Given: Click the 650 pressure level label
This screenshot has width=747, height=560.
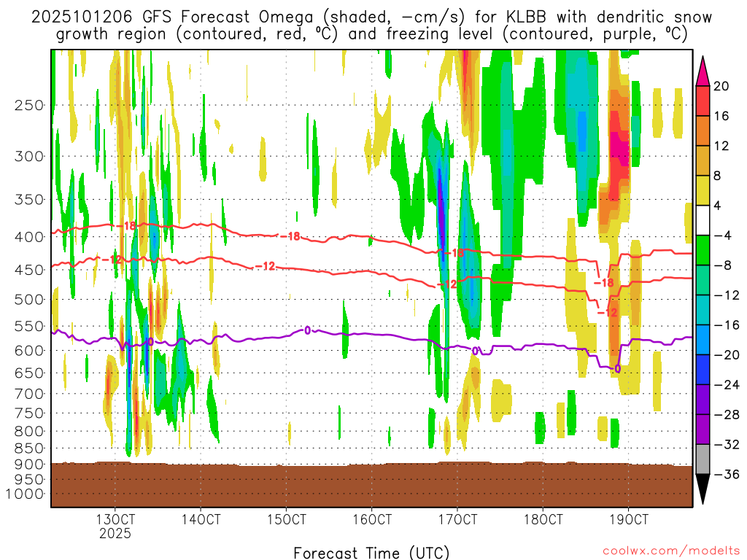Looking at the screenshot, I should [29, 373].
